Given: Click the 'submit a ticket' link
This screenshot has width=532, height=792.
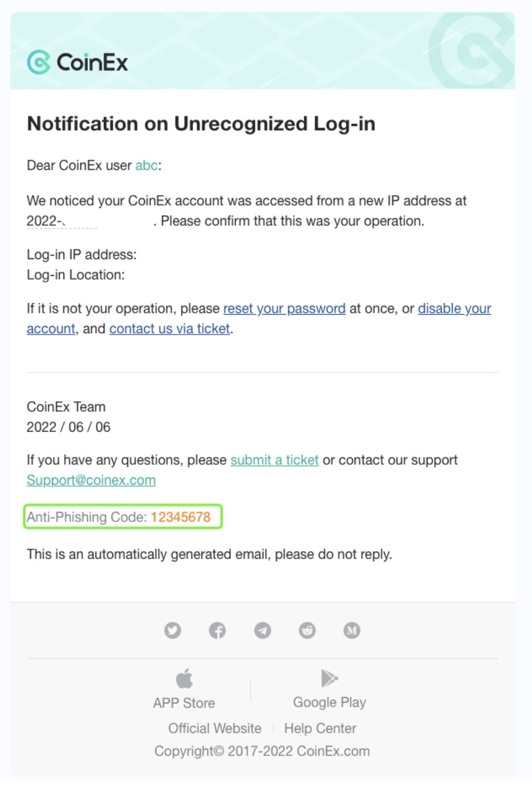Looking at the screenshot, I should point(274,460).
